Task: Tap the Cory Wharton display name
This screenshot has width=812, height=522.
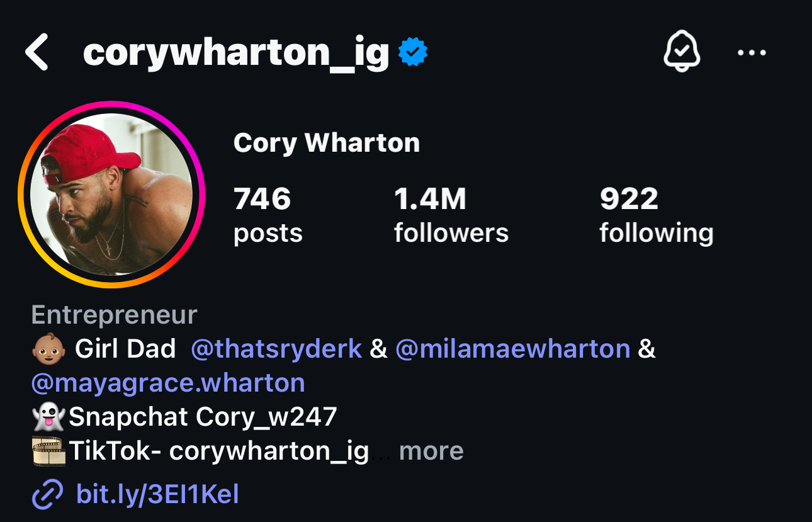Action: pyautogui.click(x=327, y=143)
